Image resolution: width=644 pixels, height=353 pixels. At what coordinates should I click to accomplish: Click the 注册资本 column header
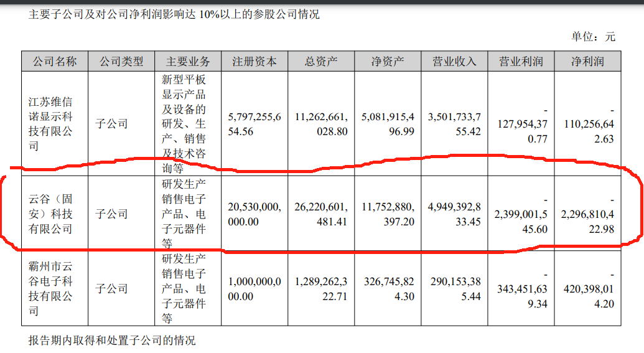(254, 62)
